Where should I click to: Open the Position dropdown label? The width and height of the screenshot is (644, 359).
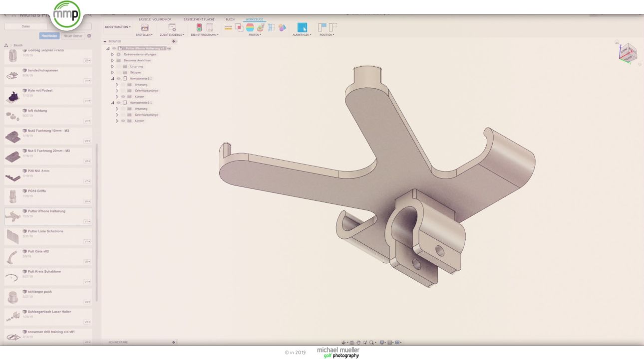click(326, 35)
